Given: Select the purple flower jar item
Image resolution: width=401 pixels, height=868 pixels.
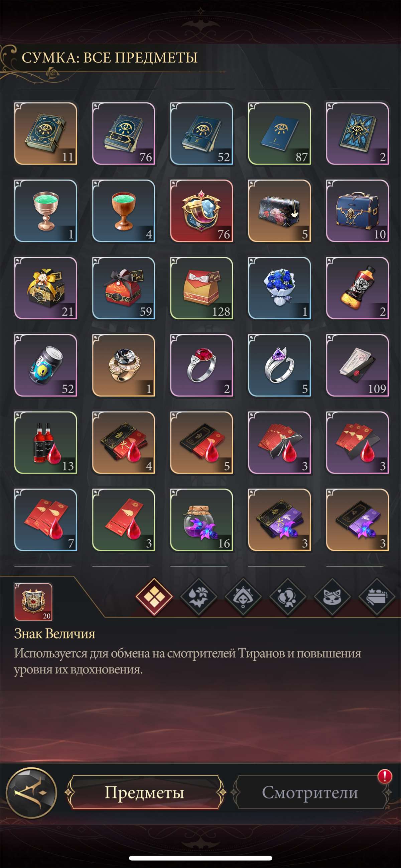Looking at the screenshot, I should 202,520.
